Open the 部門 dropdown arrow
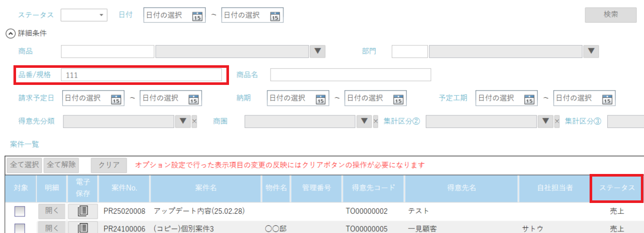The width and height of the screenshot is (644, 233). point(591,51)
